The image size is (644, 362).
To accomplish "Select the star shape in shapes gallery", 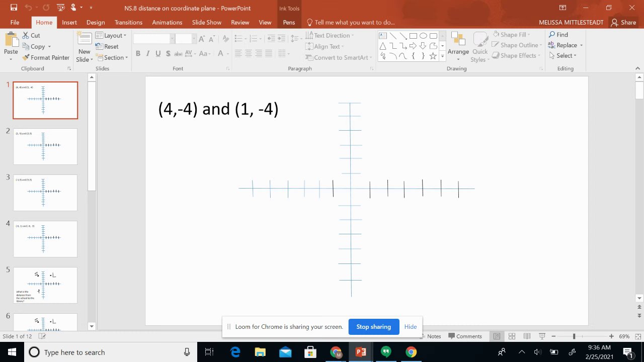I will click(433, 56).
